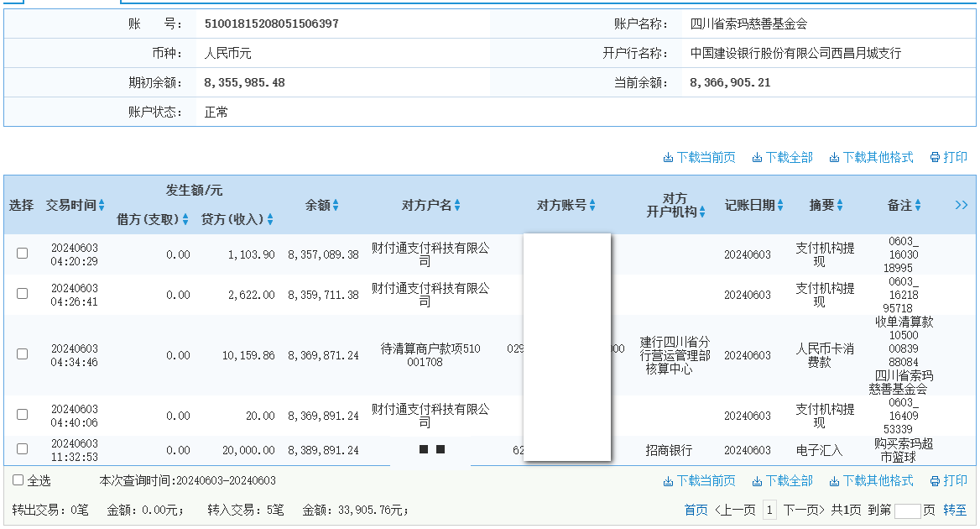The width and height of the screenshot is (980, 529).
Task: Click income amount 10,159.86
Action: tap(248, 355)
